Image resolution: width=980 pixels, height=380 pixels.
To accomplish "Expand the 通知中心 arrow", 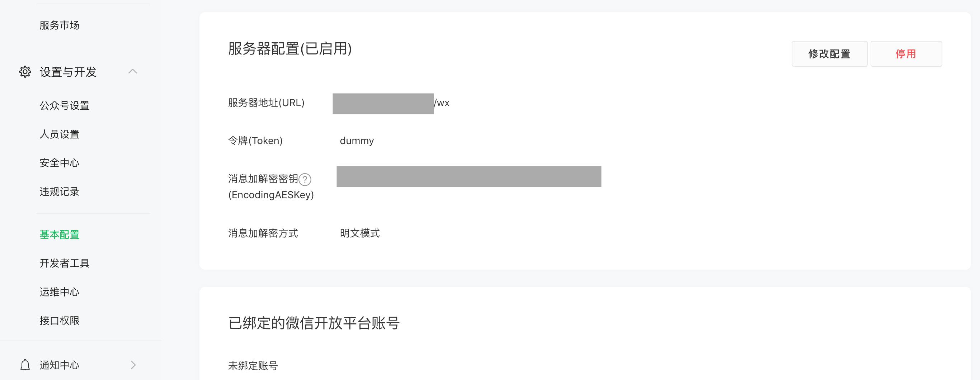I will pyautogui.click(x=133, y=365).
